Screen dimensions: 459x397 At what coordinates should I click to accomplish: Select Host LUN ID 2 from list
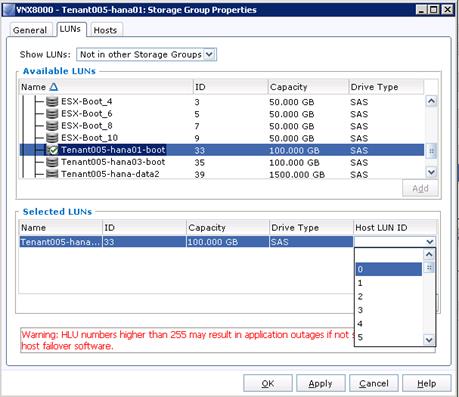coord(388,296)
